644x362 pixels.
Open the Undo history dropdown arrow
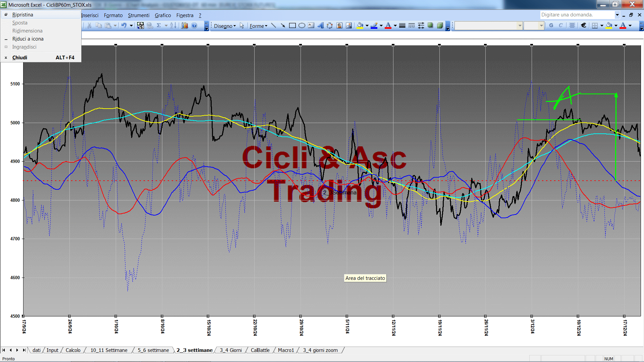(131, 25)
